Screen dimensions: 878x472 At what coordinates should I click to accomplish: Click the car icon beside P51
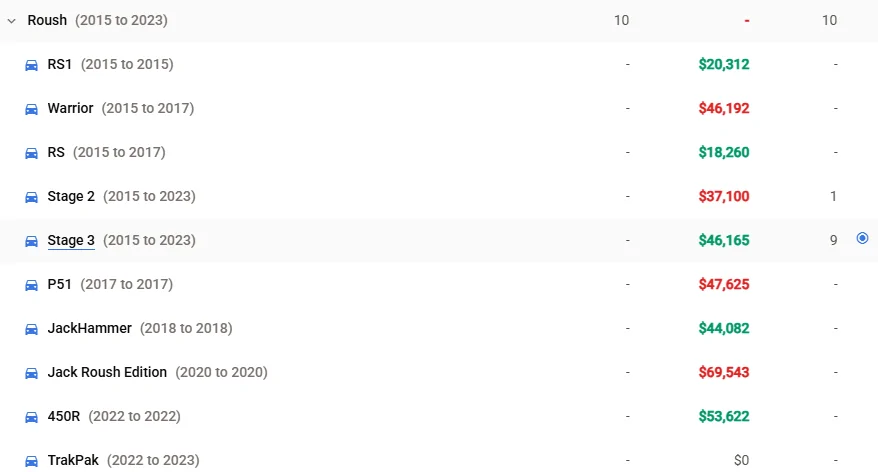click(31, 285)
